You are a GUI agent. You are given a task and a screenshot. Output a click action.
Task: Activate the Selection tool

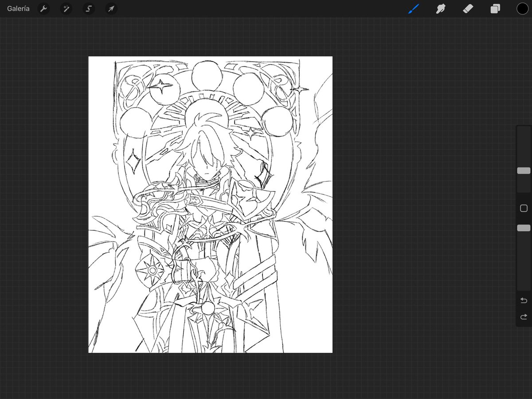click(89, 8)
